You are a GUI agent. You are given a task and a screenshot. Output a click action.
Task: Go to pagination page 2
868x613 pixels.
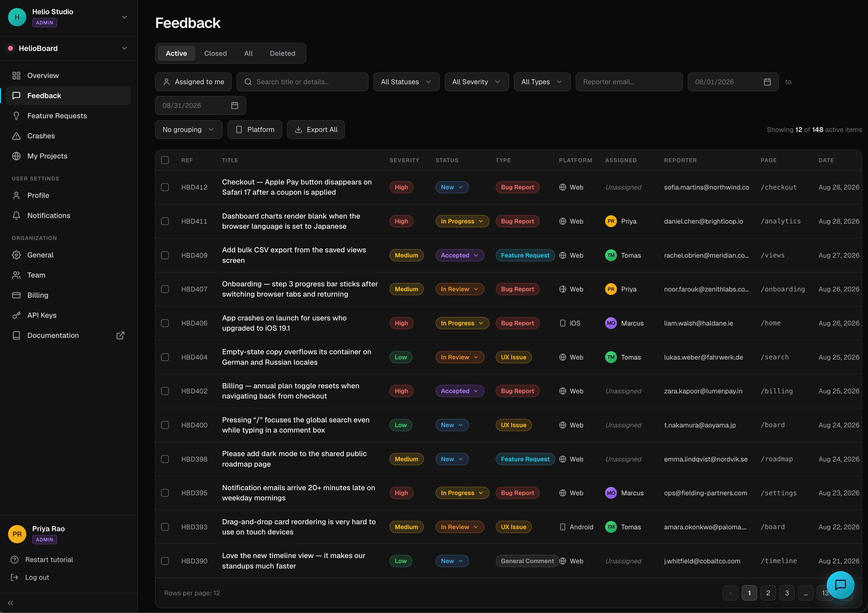pyautogui.click(x=768, y=593)
